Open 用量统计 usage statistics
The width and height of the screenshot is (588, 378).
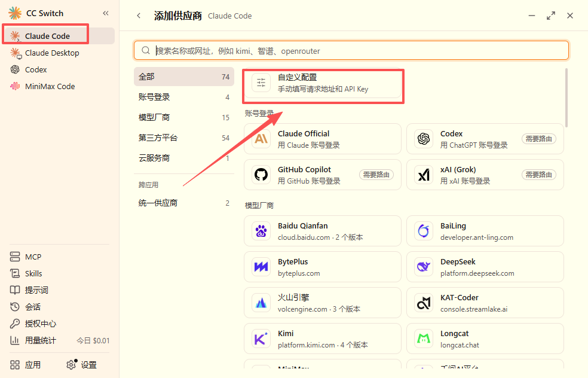[x=41, y=340]
